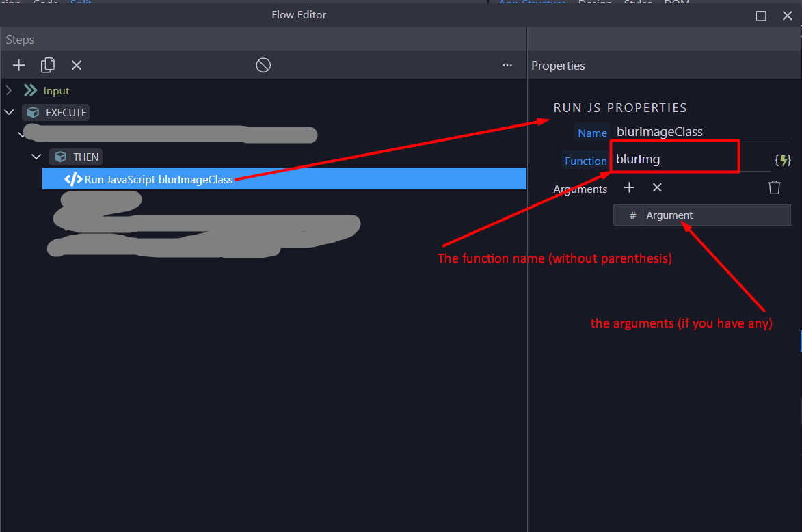Delete the selected step in Steps toolbar

tap(77, 65)
